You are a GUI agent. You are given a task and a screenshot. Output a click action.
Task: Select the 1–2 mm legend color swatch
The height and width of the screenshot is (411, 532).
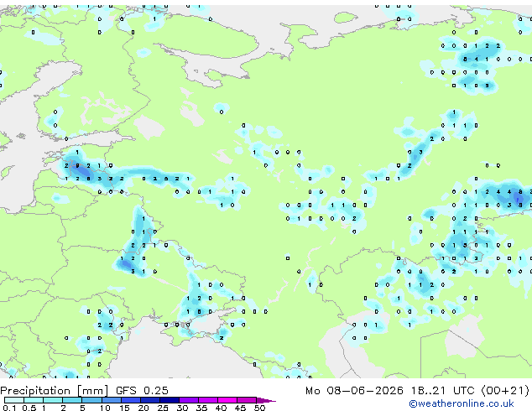(x=53, y=400)
